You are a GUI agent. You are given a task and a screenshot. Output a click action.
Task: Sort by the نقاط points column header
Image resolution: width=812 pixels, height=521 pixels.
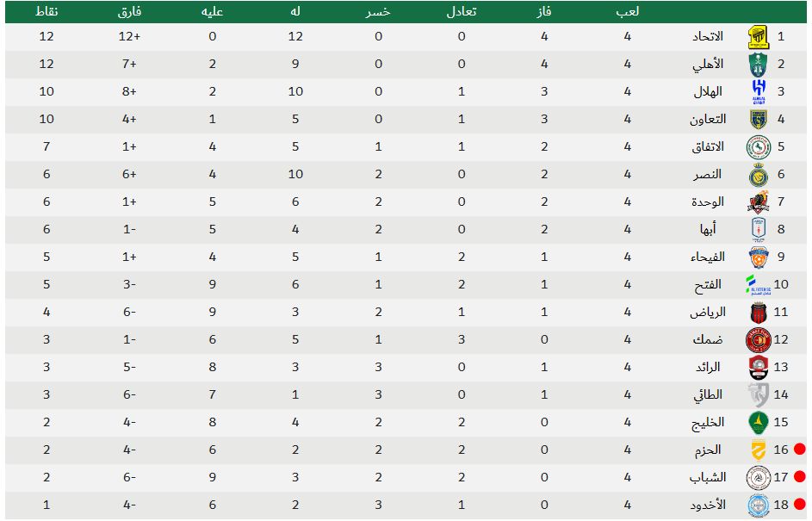click(46, 12)
